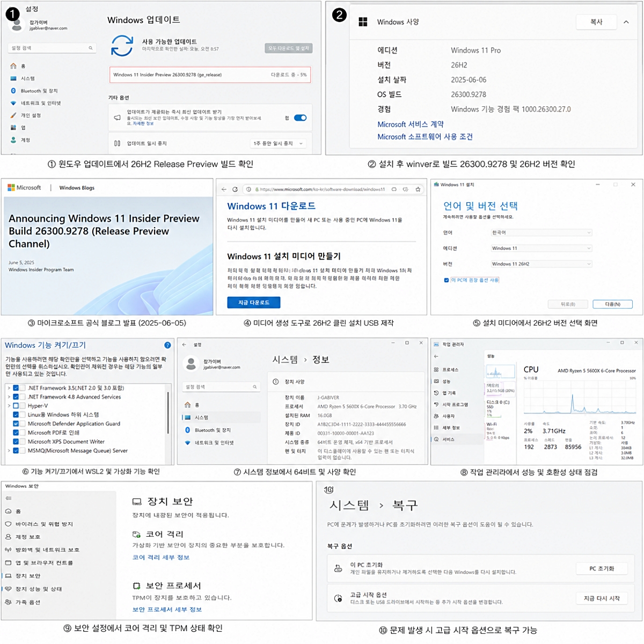This screenshot has height=644, width=644.
Task: Check the Hyper-V feature checkbox
Action: pos(16,406)
